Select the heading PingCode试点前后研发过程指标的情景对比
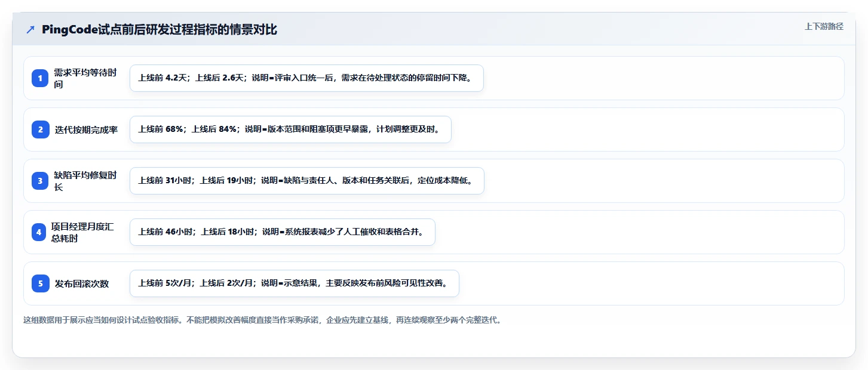868x370 pixels. point(160,29)
